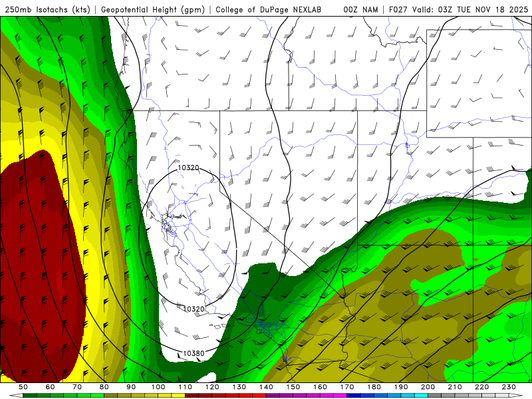The width and height of the screenshot is (532, 399).
Task: Click the 'College of DuPage NEXLAB' header text
Action: click(x=269, y=10)
